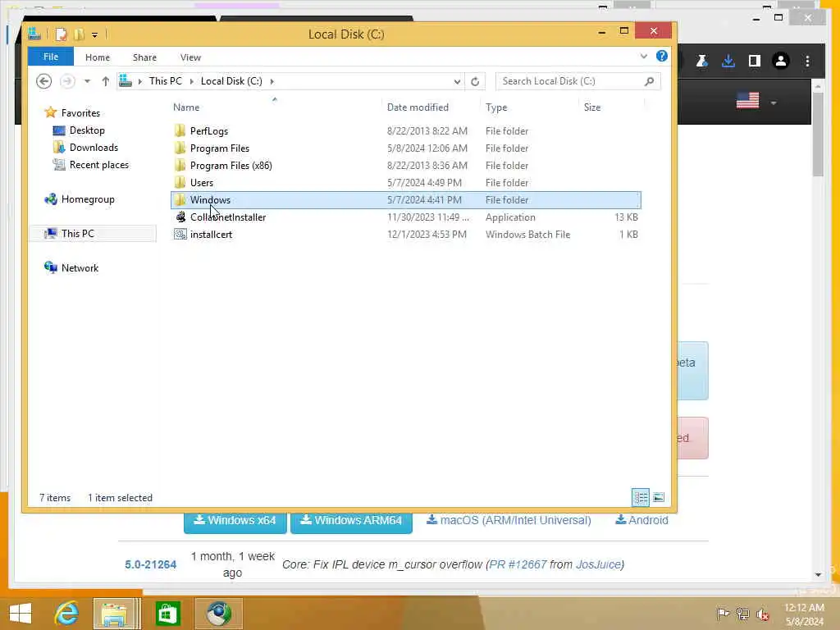Expand the arrow after Local Disk (C:) in the address bar

272,81
